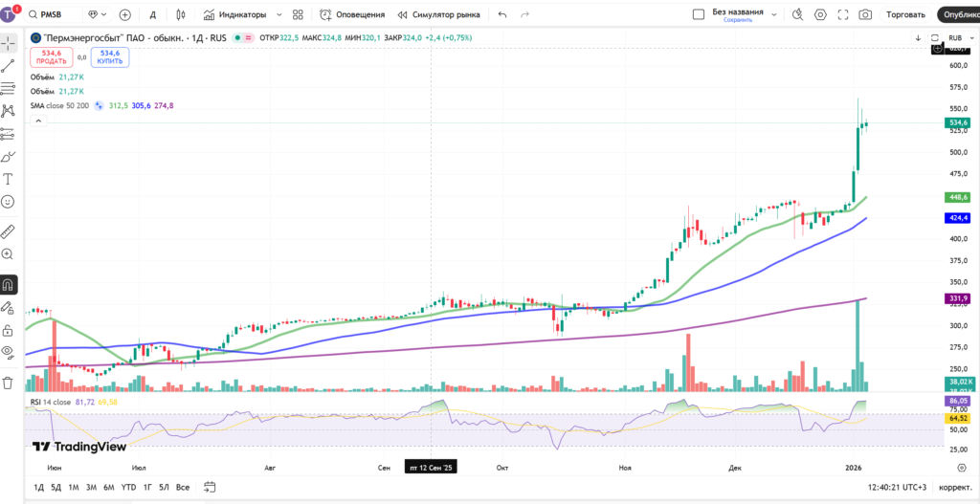Click the down arrow button near RUB

click(918, 37)
